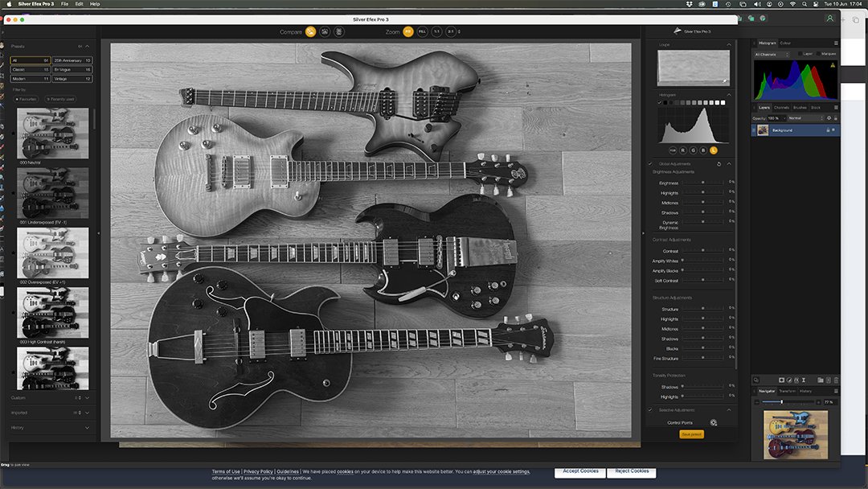This screenshot has width=868, height=489.
Task: Set zoom to Fill
Action: pos(423,31)
